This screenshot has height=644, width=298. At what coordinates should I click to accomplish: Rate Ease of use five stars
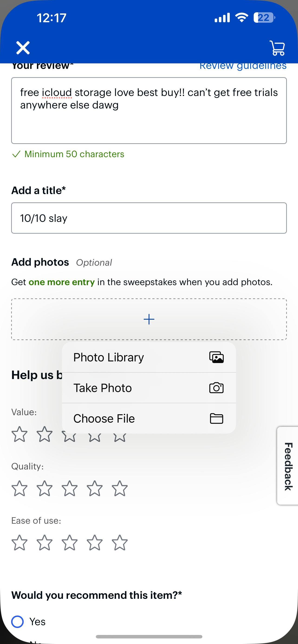[x=120, y=542]
